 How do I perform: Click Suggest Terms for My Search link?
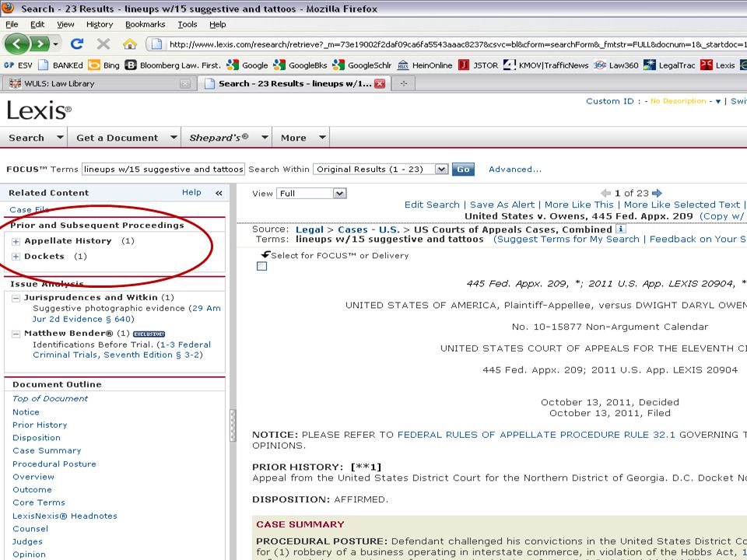click(x=568, y=239)
